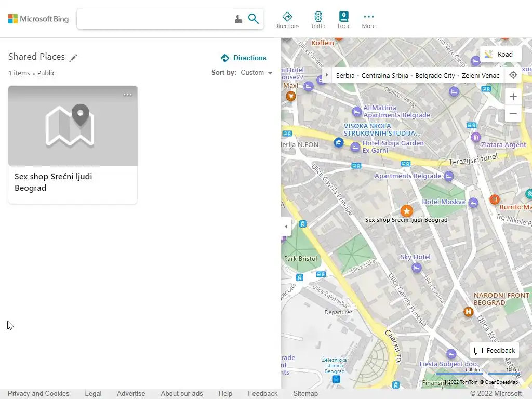Switch map style with Road button
The width and height of the screenshot is (532, 399).
(x=500, y=54)
